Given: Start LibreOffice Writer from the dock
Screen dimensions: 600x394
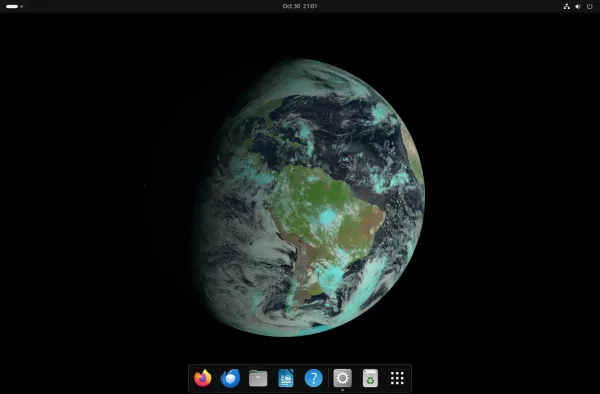Looking at the screenshot, I should 286,378.
